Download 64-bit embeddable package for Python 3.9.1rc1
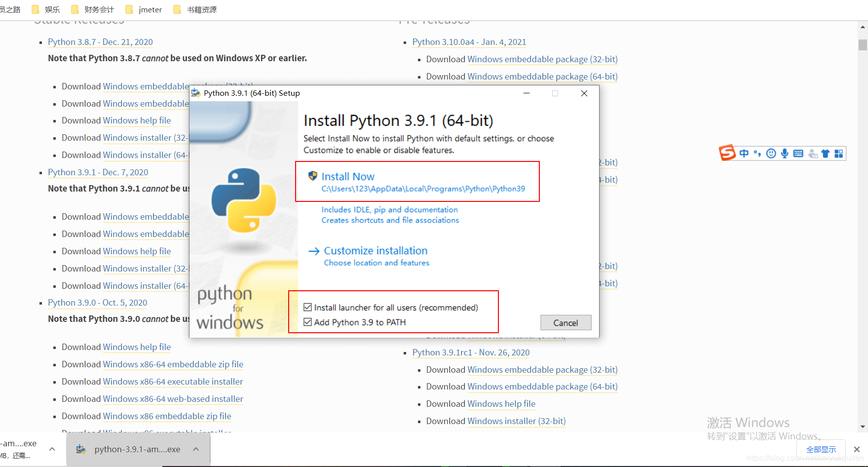The image size is (868, 467). 542,387
